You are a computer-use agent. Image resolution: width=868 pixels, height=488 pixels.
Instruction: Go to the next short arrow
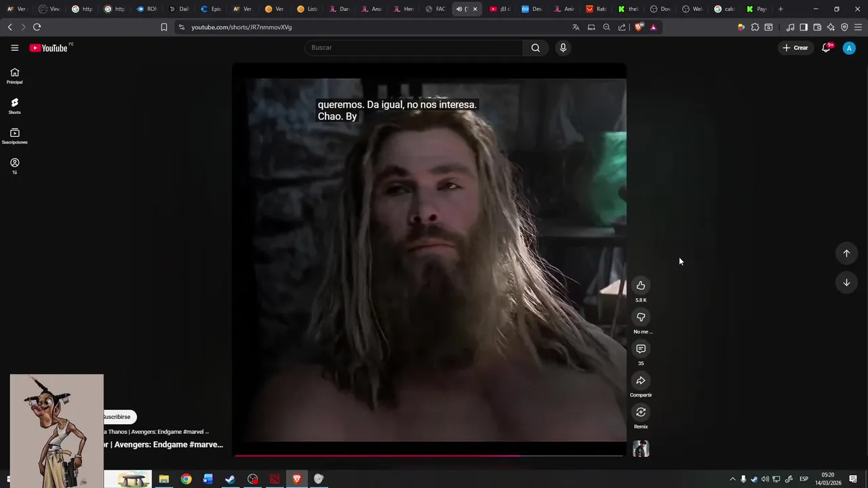846,283
